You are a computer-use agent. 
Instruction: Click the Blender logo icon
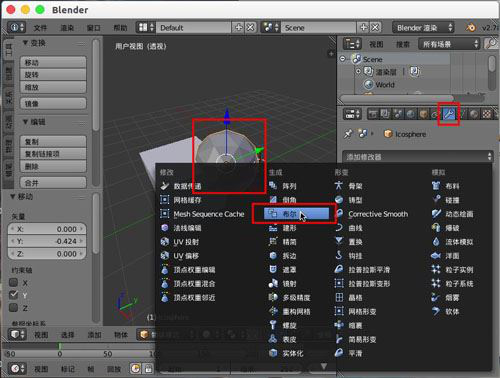point(471,27)
